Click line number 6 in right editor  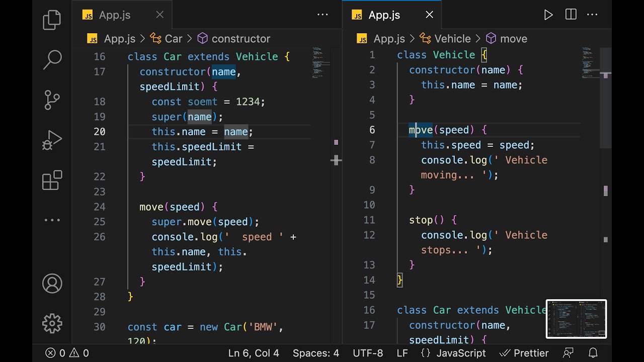[x=372, y=130]
